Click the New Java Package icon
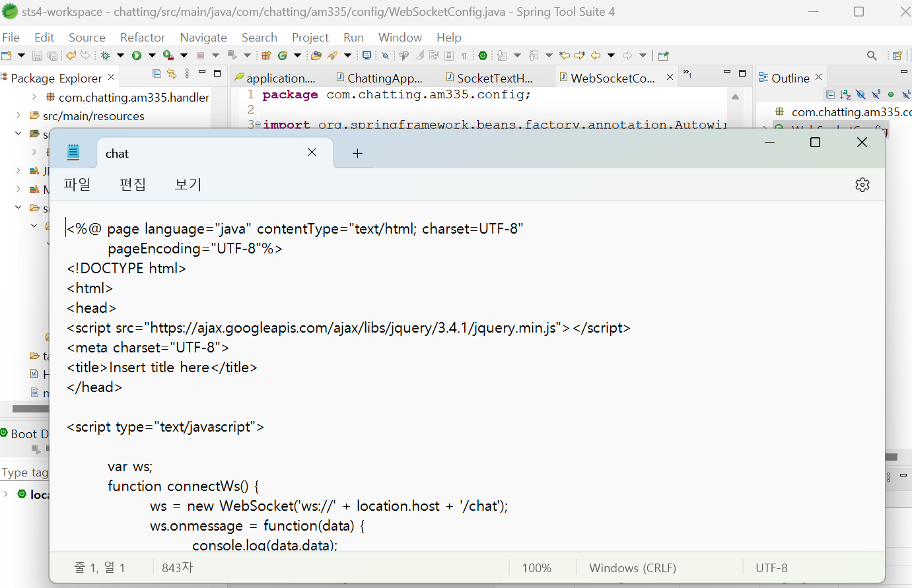This screenshot has width=912, height=588. pos(266,55)
